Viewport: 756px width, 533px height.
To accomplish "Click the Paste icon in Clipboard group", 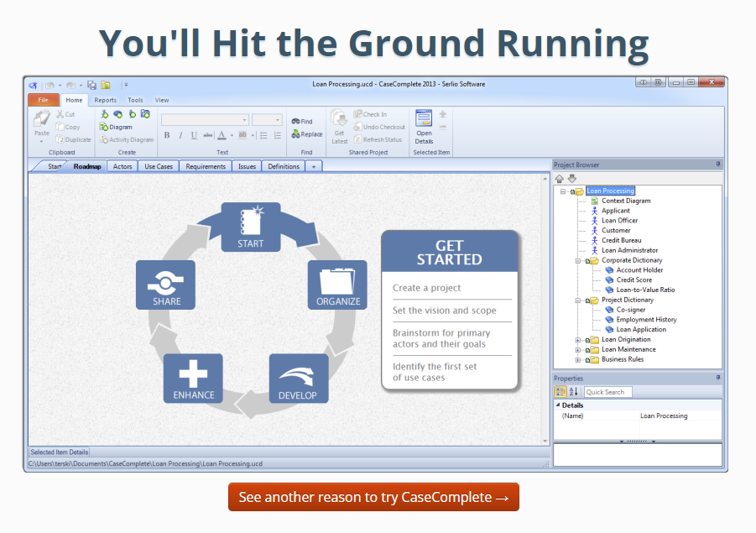I will (x=41, y=118).
